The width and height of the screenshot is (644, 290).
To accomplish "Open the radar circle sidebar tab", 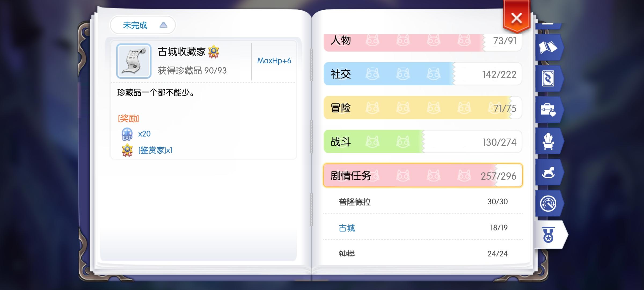I will [548, 204].
